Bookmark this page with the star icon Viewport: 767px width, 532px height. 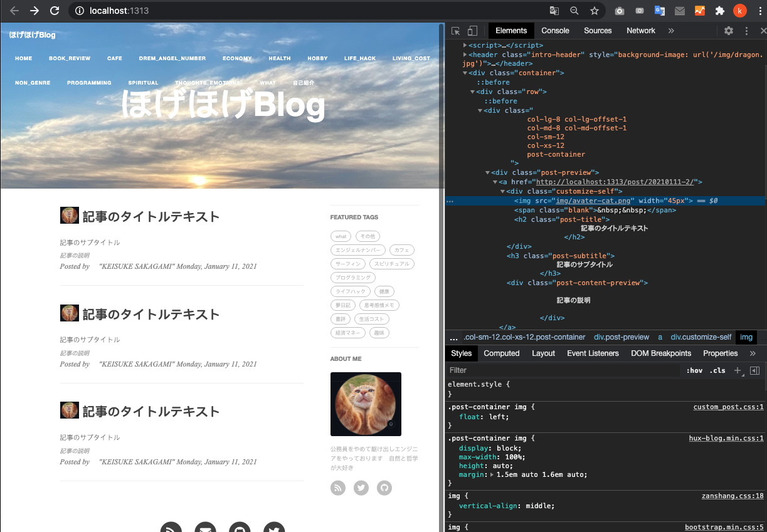click(594, 11)
